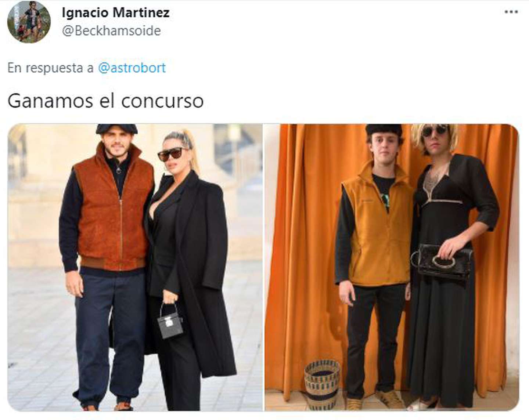The height and width of the screenshot is (420, 529).
Task: Open the left photo of the outdoor couple
Action: pos(135,267)
